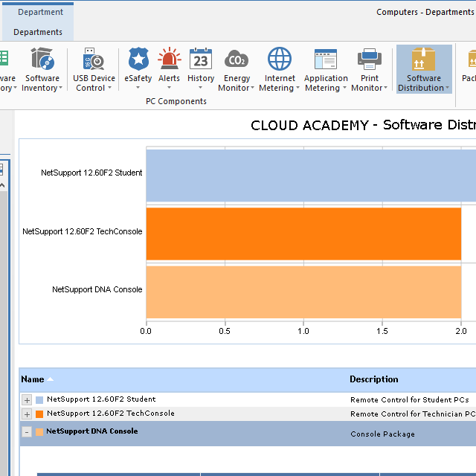Open Print Monitor printer icon
The height and width of the screenshot is (476, 476).
tap(370, 59)
